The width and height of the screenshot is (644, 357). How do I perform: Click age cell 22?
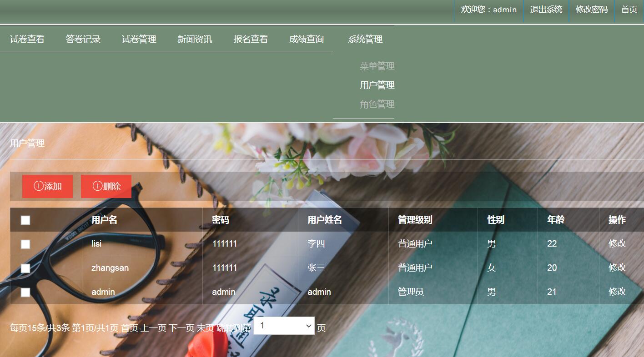tap(552, 244)
